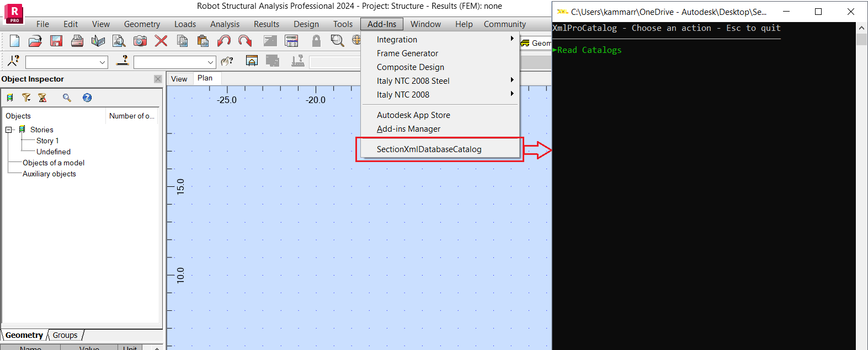Maximize the console window
This screenshot has height=350, width=868.
(x=818, y=12)
